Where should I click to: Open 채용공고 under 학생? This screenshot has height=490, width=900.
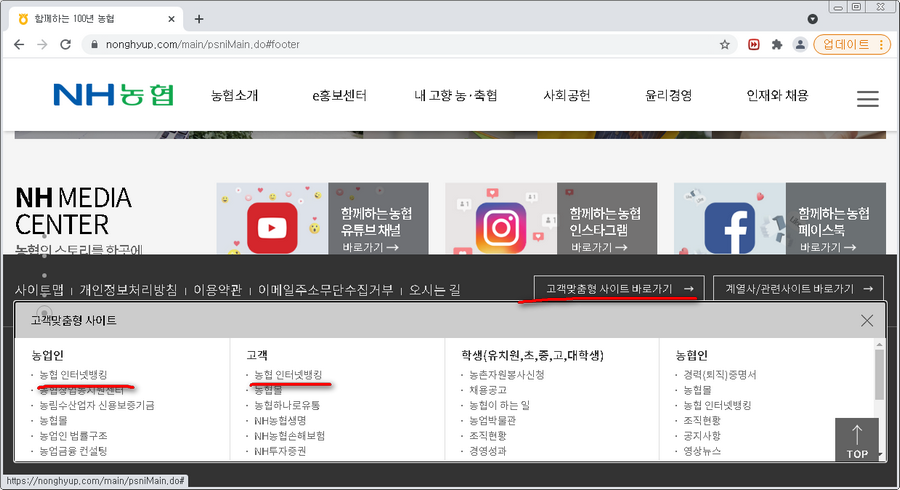(488, 390)
